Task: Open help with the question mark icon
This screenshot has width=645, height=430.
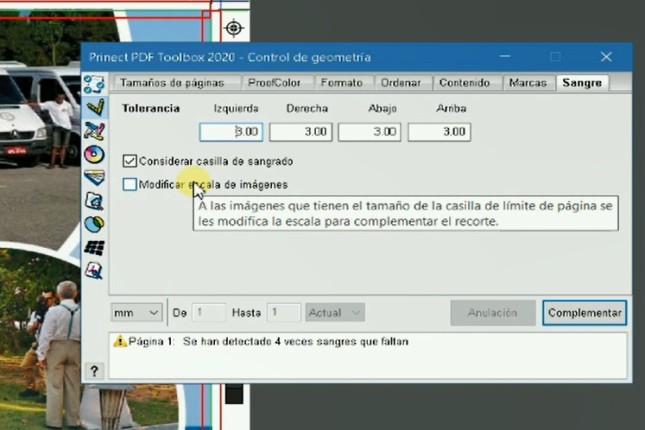Action: click(94, 371)
